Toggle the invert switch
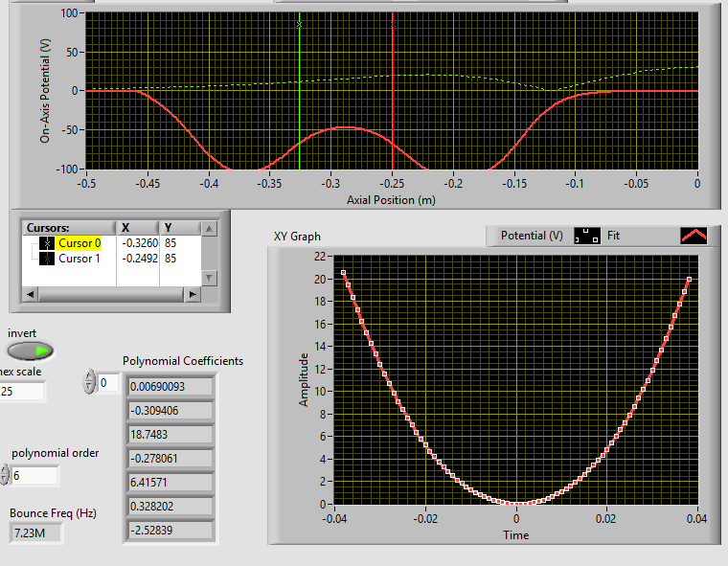The image size is (728, 566). point(31,351)
